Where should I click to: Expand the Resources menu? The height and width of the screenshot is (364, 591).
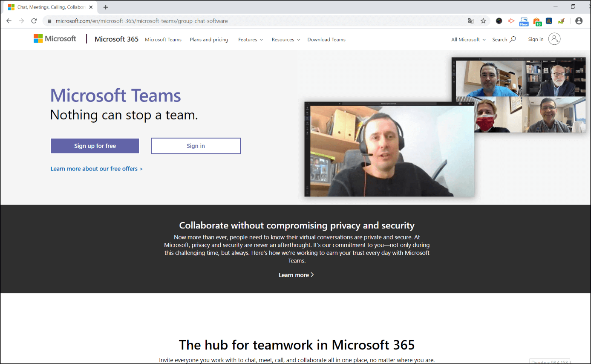(x=286, y=40)
